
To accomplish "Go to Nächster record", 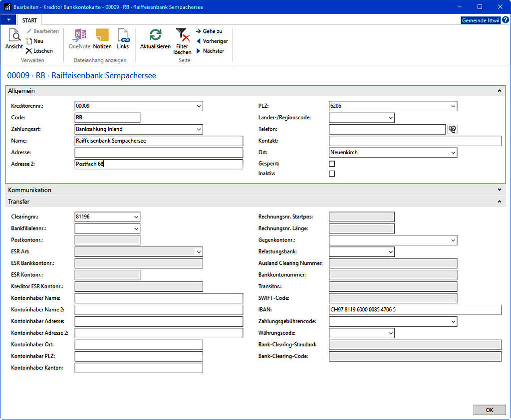I will click(x=210, y=51).
